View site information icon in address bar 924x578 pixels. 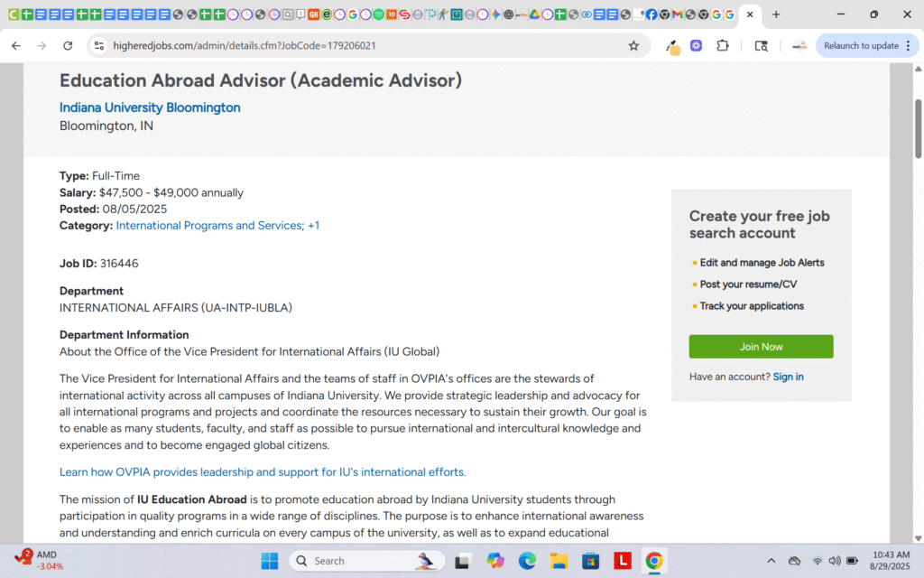99,45
